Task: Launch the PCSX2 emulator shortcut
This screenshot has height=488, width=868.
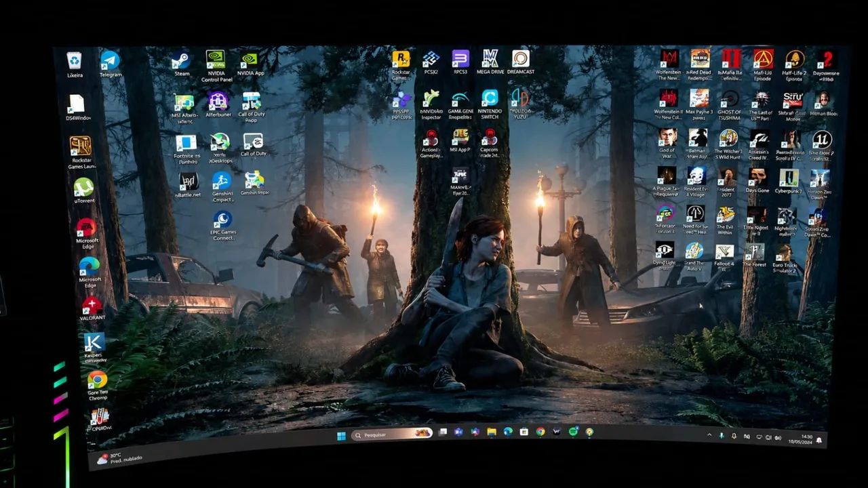Action: (431, 62)
